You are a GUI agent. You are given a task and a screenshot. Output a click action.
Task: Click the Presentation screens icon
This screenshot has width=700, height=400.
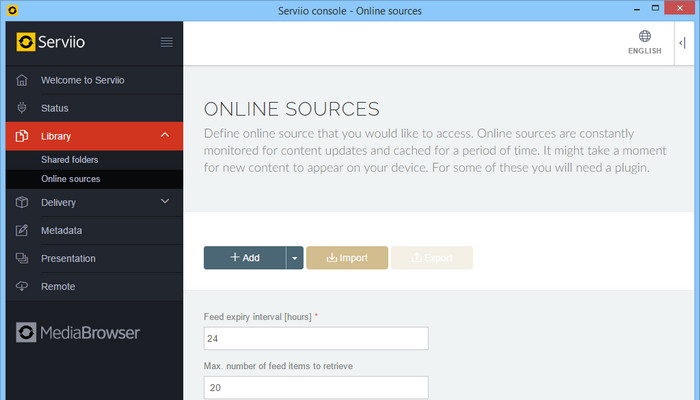coord(22,258)
